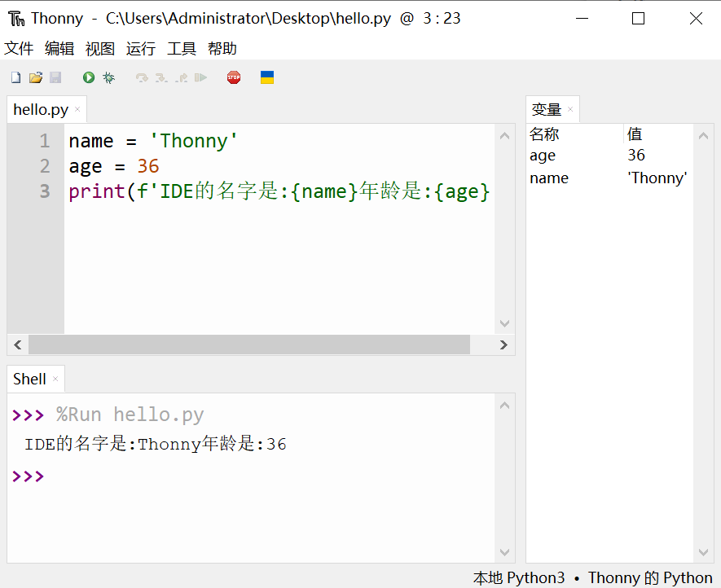Screen dimensions: 721x588
Task: Click variables panel scrollbar up arrow
Action: click(703, 136)
